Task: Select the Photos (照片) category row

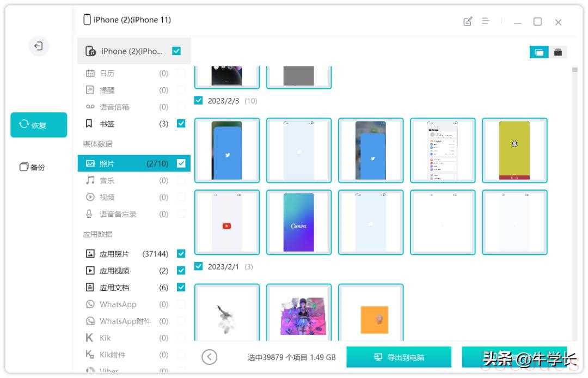Action: 134,163
